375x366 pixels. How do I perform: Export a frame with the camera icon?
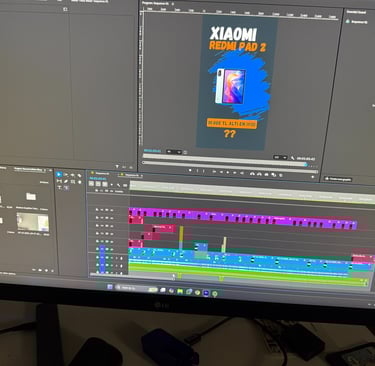(266, 174)
